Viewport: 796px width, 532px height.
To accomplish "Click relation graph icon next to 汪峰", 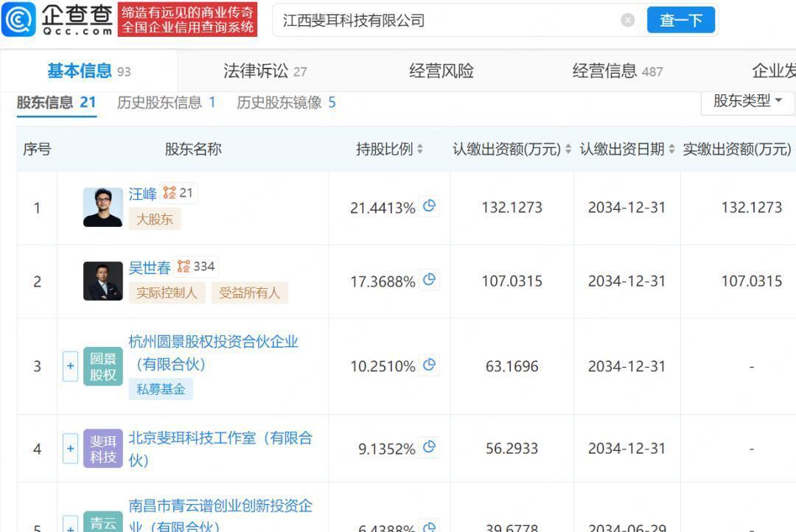I will [x=170, y=193].
